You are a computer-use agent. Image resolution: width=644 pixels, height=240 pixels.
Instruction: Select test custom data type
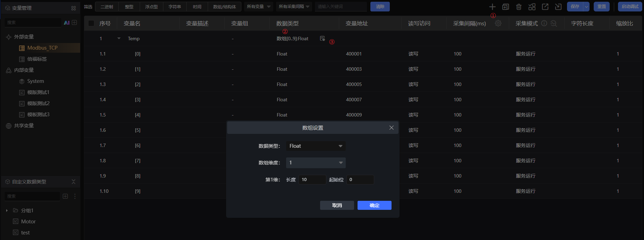(x=25, y=233)
